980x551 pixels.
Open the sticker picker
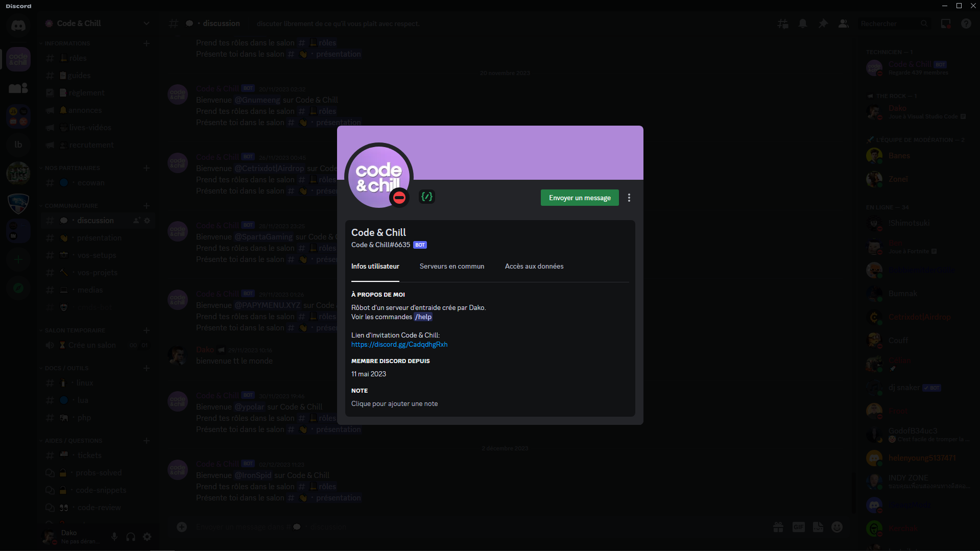click(818, 526)
